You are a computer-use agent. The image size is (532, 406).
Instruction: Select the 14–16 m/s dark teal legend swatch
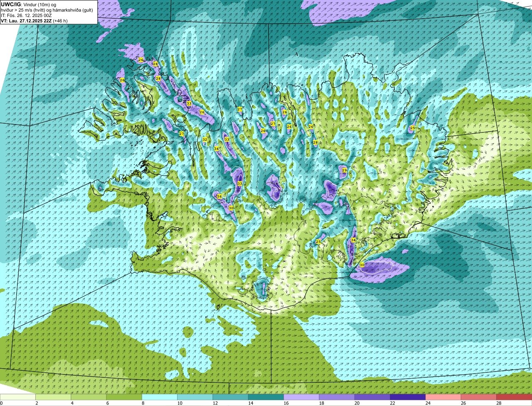click(266, 397)
